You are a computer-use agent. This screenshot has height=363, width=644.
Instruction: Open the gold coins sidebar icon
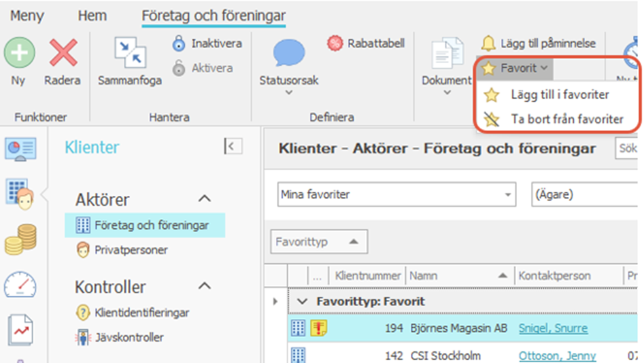(20, 239)
